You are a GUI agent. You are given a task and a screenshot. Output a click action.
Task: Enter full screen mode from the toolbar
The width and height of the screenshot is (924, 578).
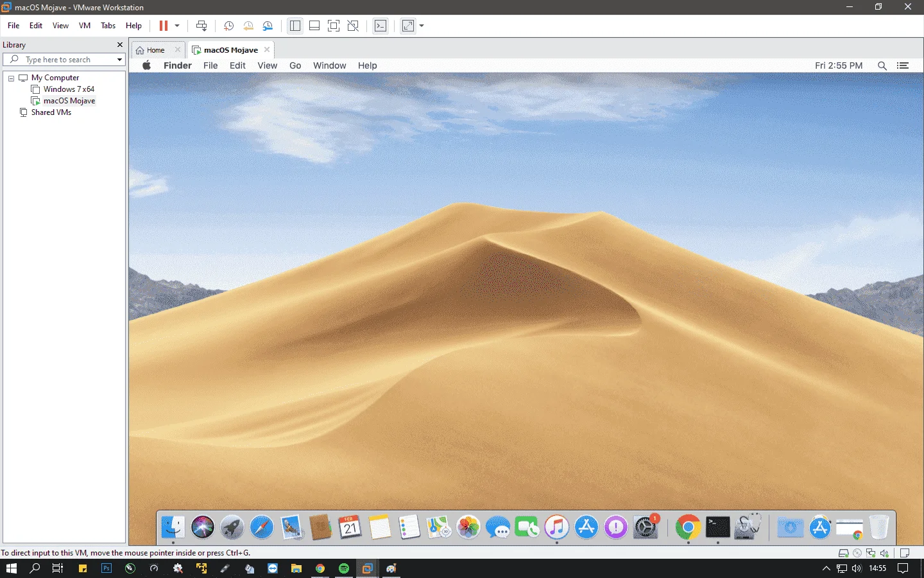334,26
